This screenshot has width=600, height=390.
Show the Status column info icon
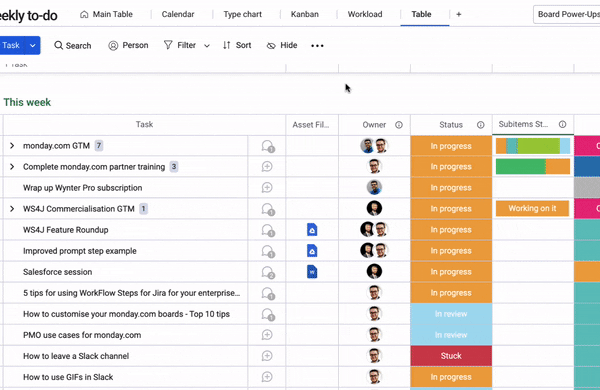(x=480, y=125)
